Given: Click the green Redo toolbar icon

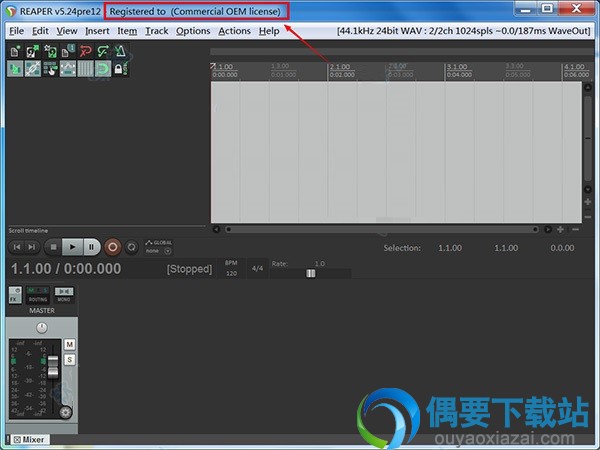Looking at the screenshot, I should [103, 52].
